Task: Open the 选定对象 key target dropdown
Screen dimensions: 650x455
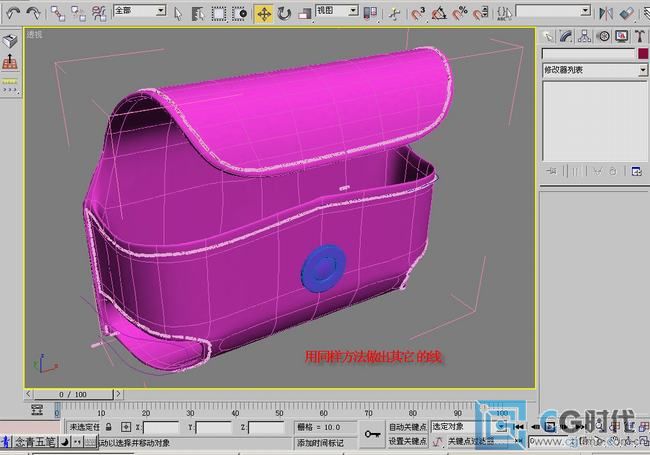Action: point(469,426)
